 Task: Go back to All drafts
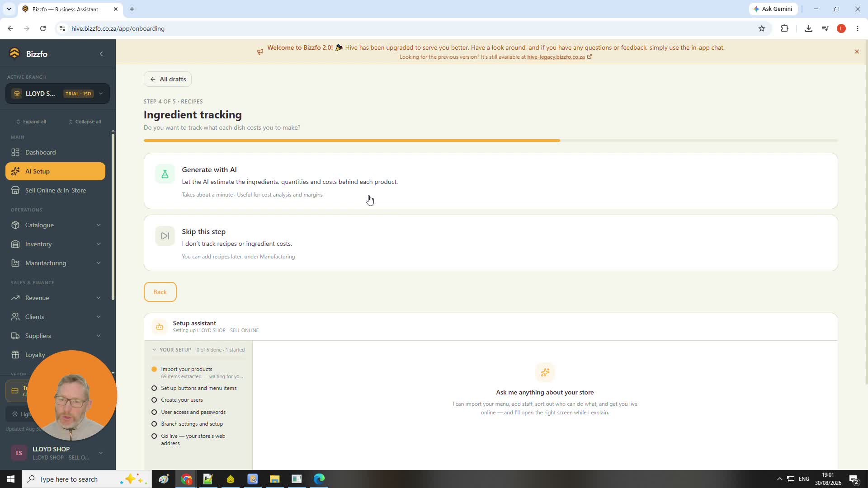pos(168,79)
